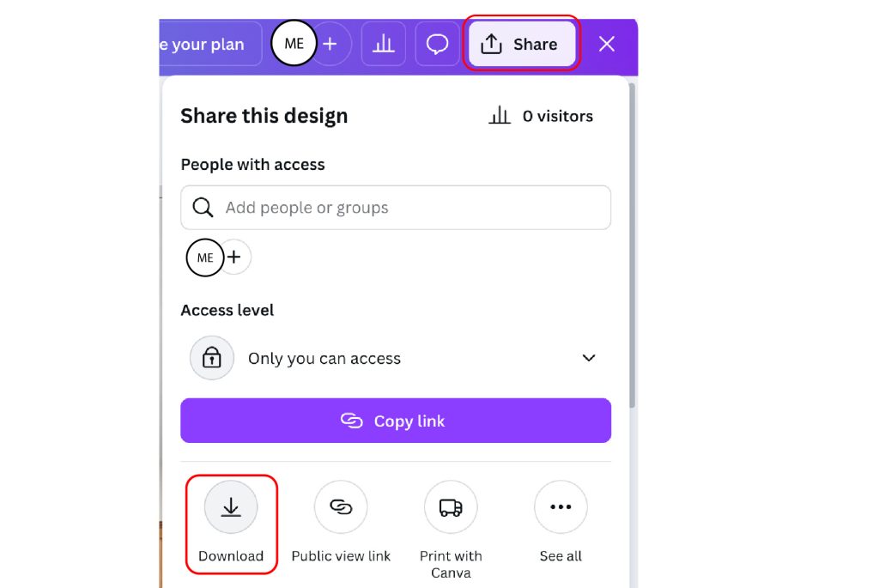Open the comments speech bubble icon
Image resolution: width=879 pixels, height=588 pixels.
437,44
